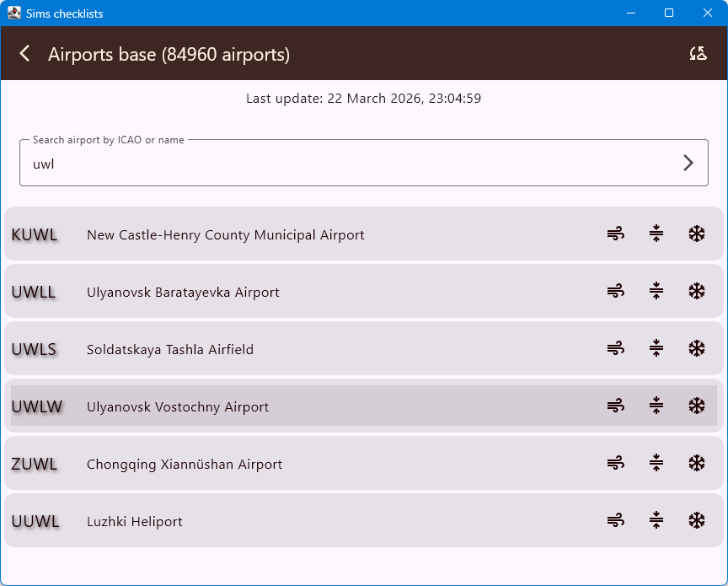
Task: Click the update airports base icon
Action: pos(698,53)
